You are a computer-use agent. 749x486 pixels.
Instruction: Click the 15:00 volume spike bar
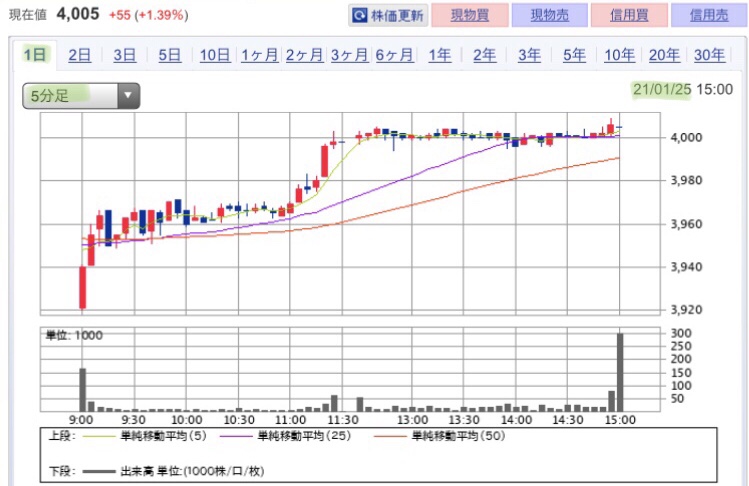(x=620, y=372)
